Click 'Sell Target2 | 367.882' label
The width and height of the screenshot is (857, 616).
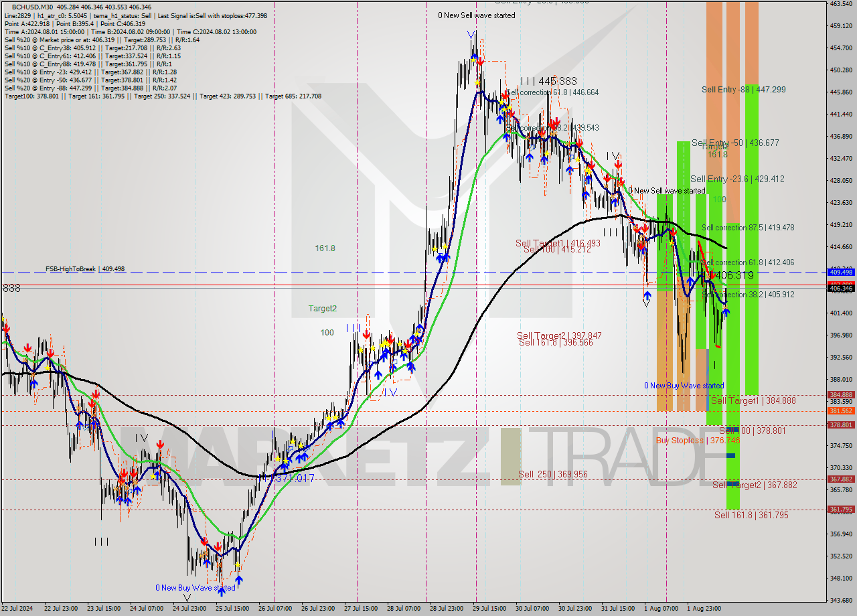click(x=755, y=485)
